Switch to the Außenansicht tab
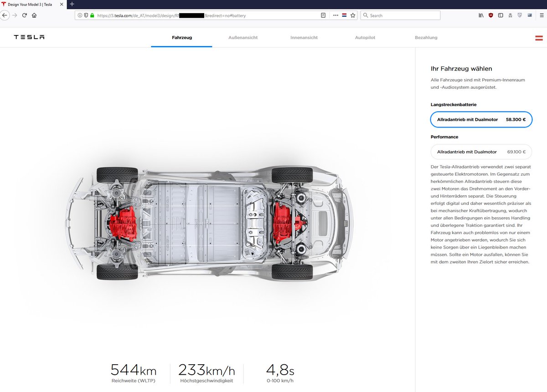Image resolution: width=547 pixels, height=392 pixels. [243, 37]
